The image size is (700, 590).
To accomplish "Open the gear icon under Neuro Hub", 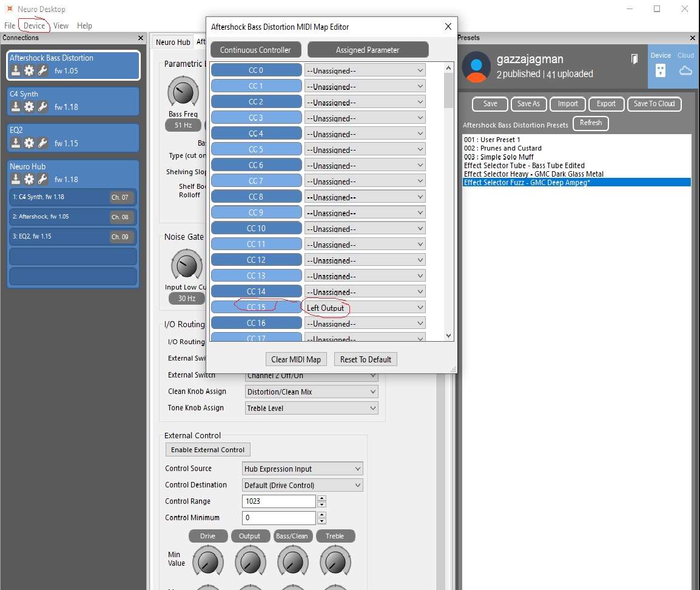I will [x=29, y=178].
